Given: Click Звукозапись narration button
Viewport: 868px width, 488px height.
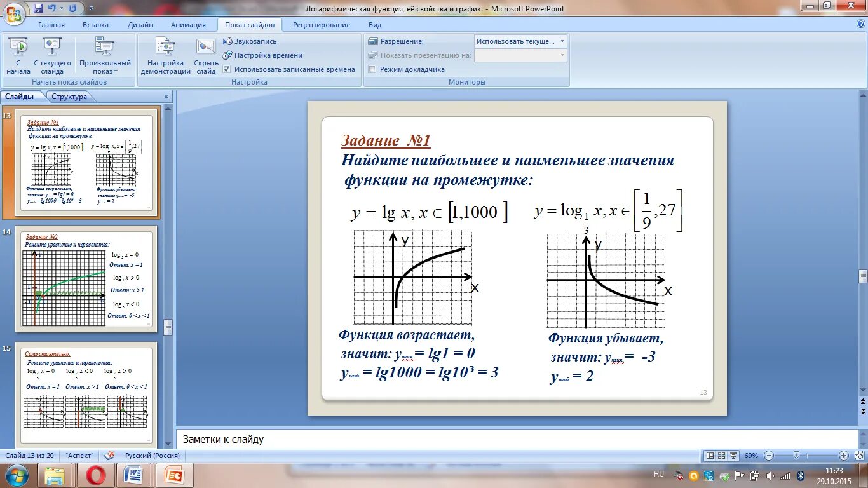Looking at the screenshot, I should coord(250,41).
